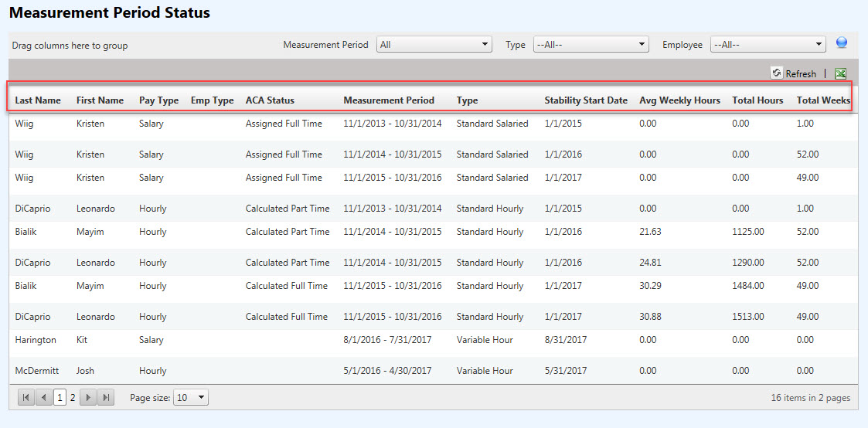Click the 30.29 average weekly hours value
The width and height of the screenshot is (868, 428).
pyautogui.click(x=650, y=286)
